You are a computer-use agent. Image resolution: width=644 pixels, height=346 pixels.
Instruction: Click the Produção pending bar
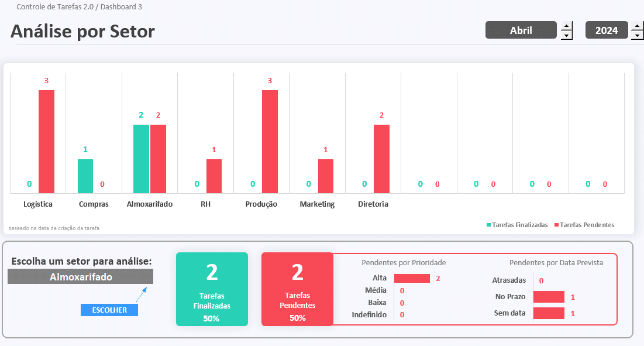pos(270,142)
